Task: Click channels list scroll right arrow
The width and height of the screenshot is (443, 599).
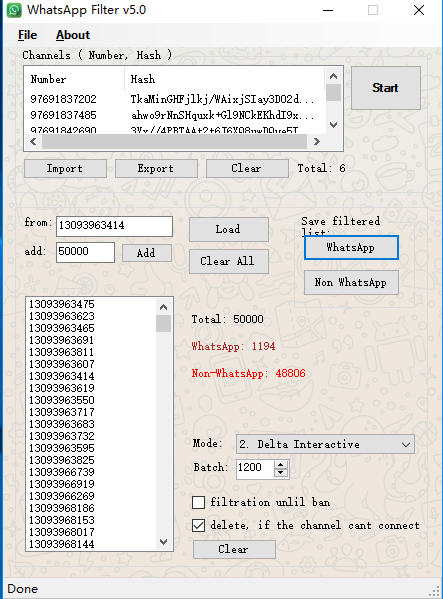Action: tap(316, 142)
